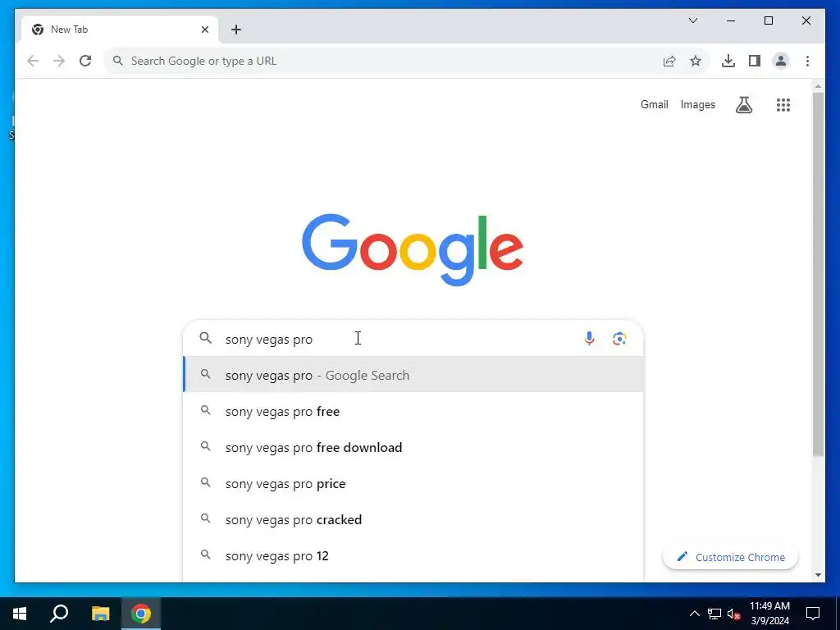Click the page vertical scrollbar
The height and width of the screenshot is (630, 840).
pyautogui.click(x=818, y=274)
